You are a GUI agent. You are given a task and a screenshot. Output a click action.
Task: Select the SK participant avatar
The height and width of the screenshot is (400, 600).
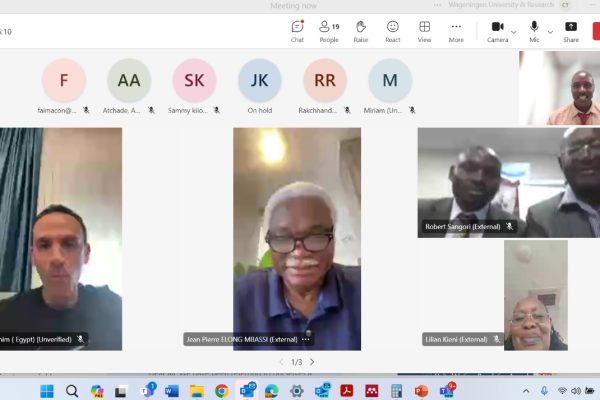(x=194, y=80)
